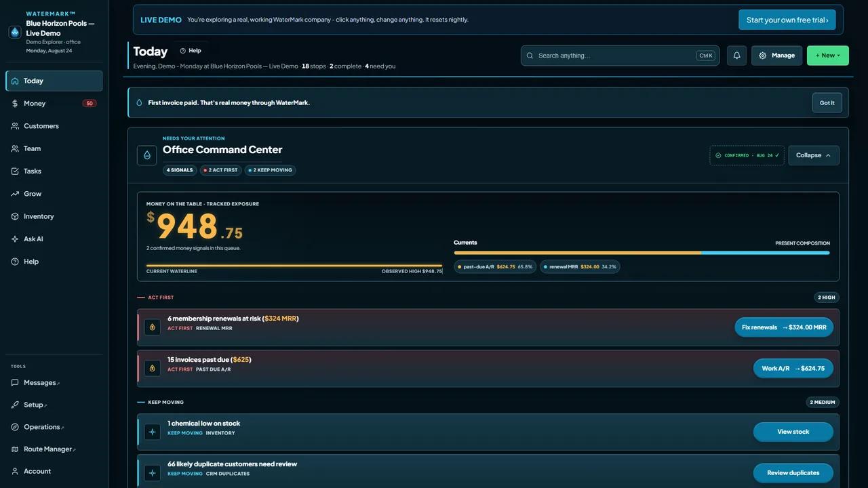Image resolution: width=868 pixels, height=488 pixels.
Task: Click the Operations compass icon
Action: 15,427
